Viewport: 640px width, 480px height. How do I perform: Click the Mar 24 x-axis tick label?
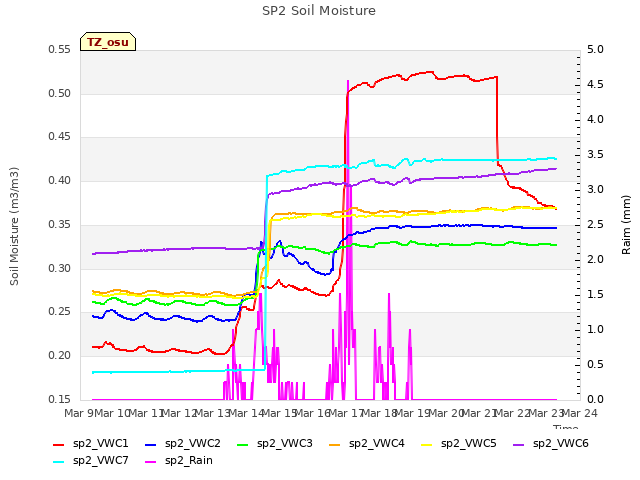(x=580, y=413)
